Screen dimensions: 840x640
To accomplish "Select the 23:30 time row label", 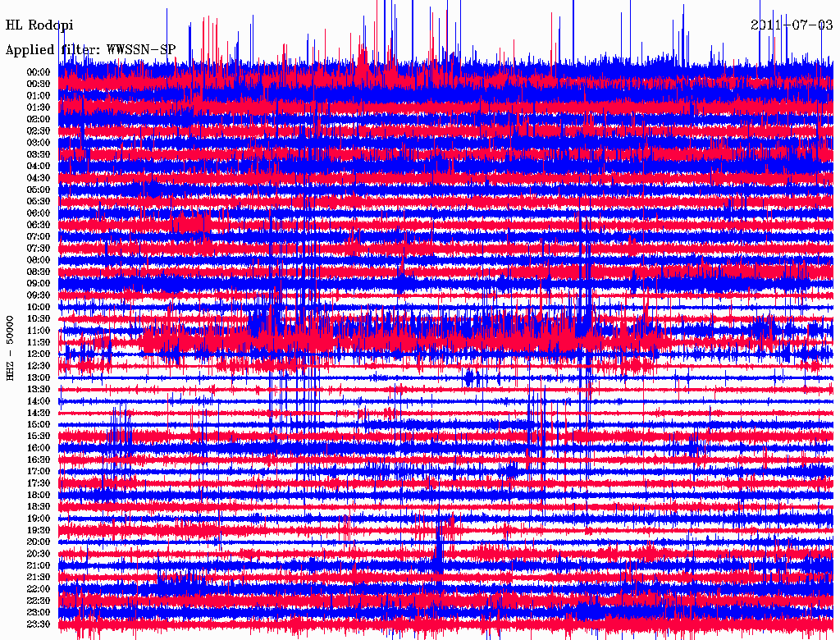I will pos(39,624).
